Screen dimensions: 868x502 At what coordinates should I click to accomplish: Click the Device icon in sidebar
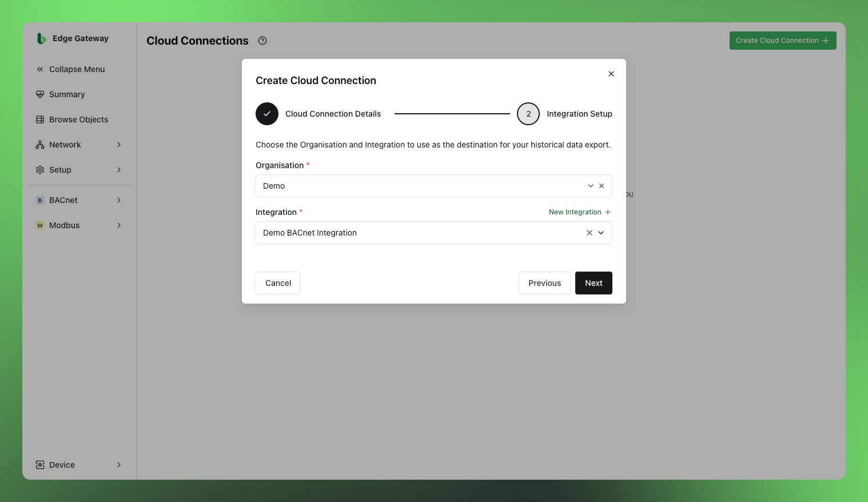click(40, 465)
